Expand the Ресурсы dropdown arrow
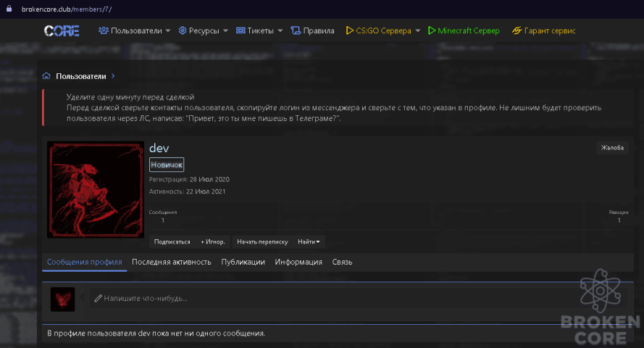The image size is (644, 348). pyautogui.click(x=225, y=31)
